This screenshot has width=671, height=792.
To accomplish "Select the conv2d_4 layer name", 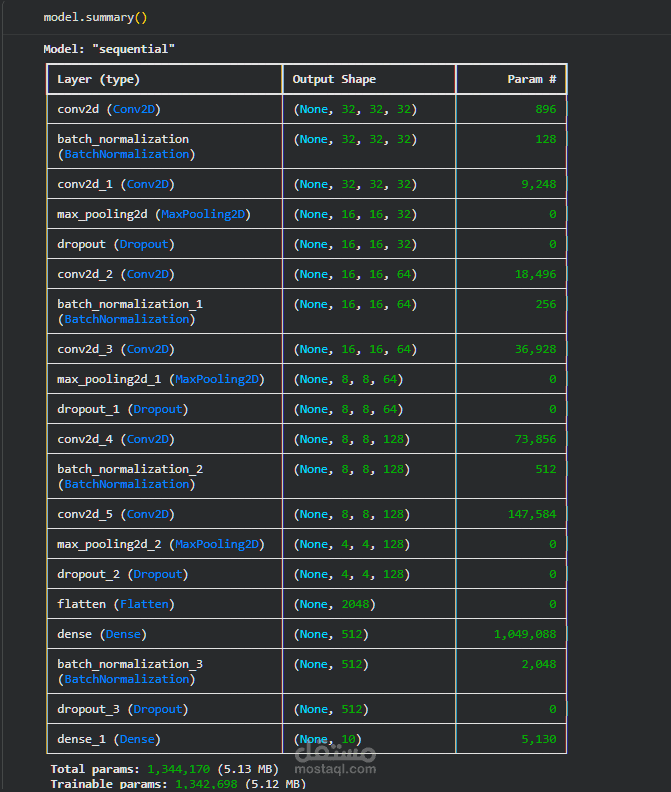I will (85, 439).
